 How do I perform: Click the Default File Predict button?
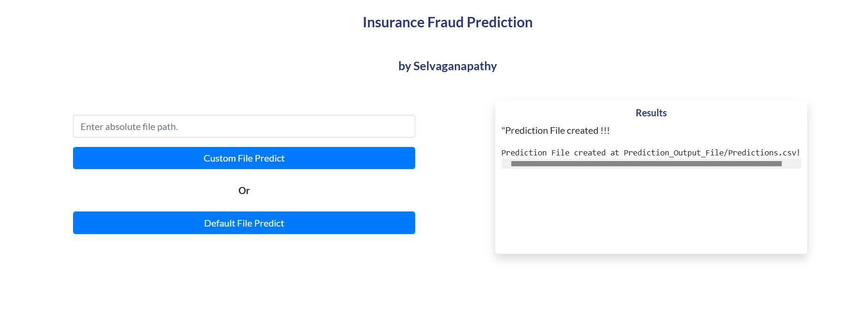tap(244, 223)
